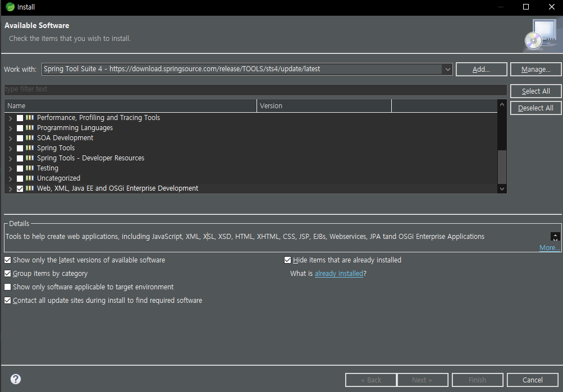This screenshot has width=563, height=392.
Task: Select the SOA Development row label
Action: pyautogui.click(x=65, y=138)
